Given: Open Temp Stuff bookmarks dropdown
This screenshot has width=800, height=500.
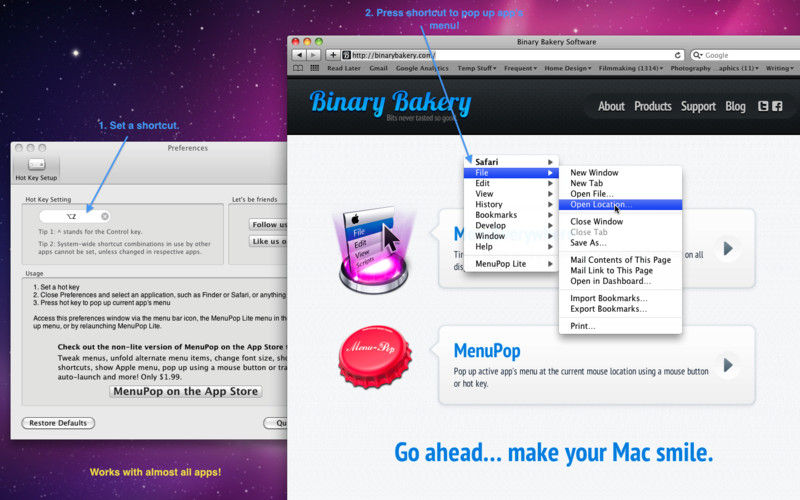Looking at the screenshot, I should 477,68.
